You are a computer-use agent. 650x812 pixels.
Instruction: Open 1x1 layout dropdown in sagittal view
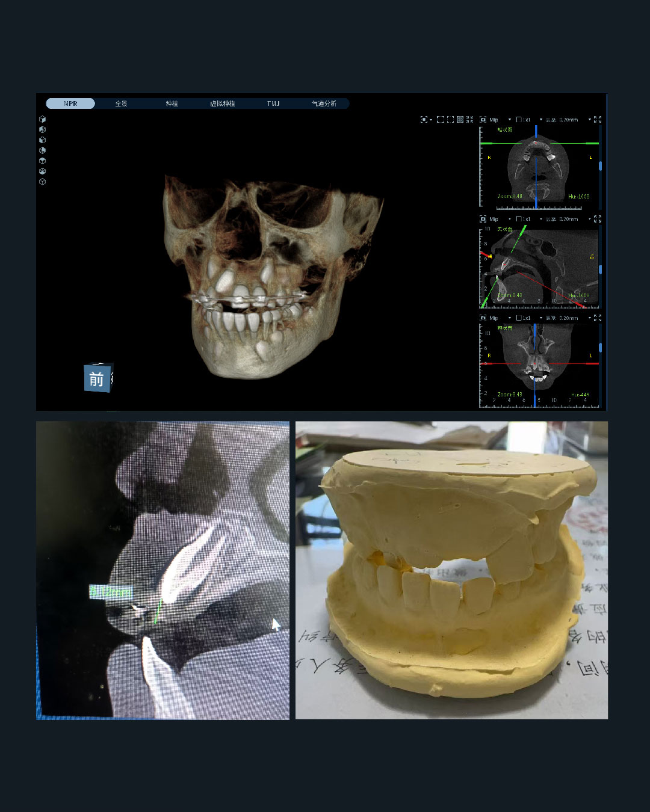tap(541, 219)
